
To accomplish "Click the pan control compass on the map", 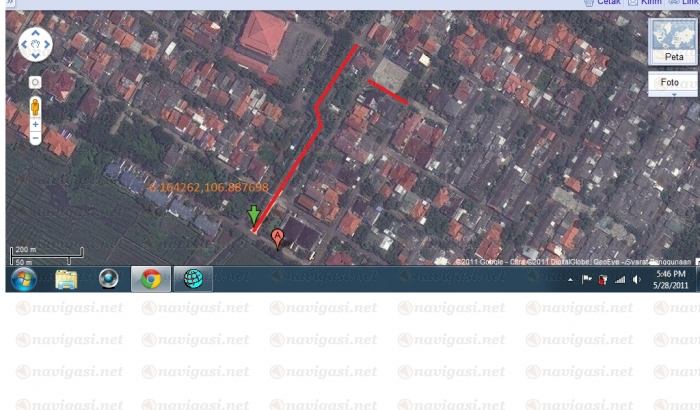I will tap(35, 44).
